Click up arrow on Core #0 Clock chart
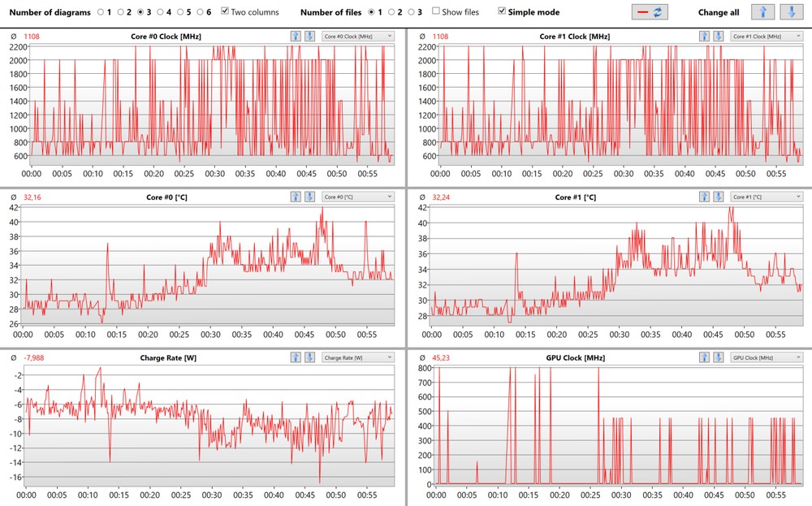812x506 pixels. point(296,37)
